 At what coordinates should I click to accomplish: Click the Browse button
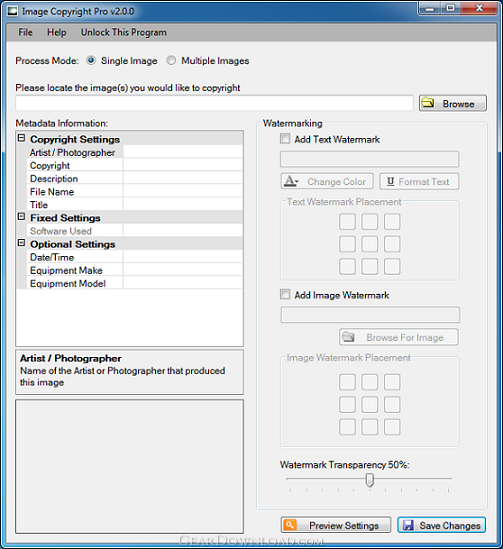(x=453, y=103)
